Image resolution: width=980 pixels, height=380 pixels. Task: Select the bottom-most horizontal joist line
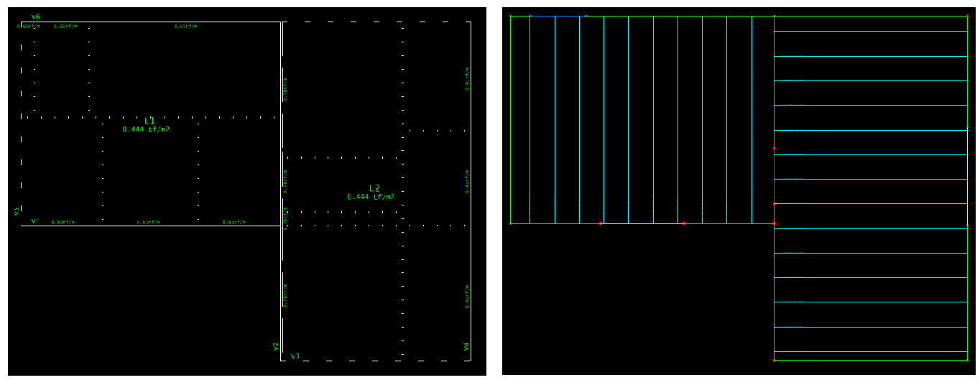pos(870,351)
